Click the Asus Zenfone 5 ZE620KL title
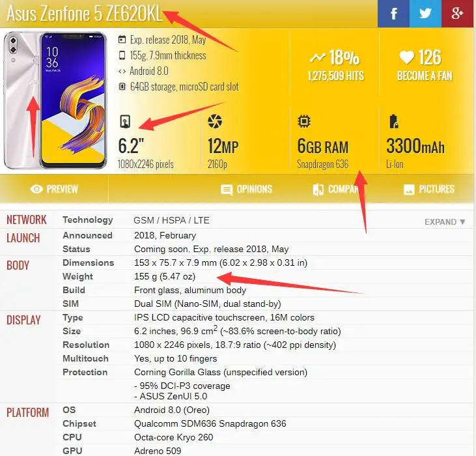This screenshot has width=476, height=456. coord(85,14)
